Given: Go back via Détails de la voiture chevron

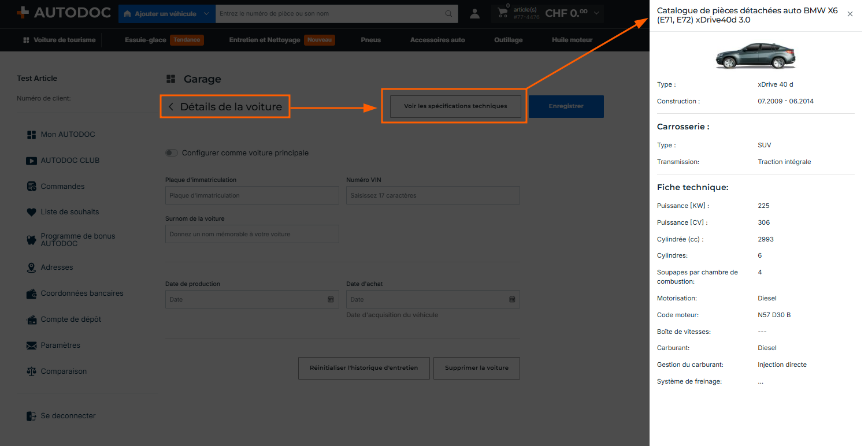Looking at the screenshot, I should tap(171, 107).
